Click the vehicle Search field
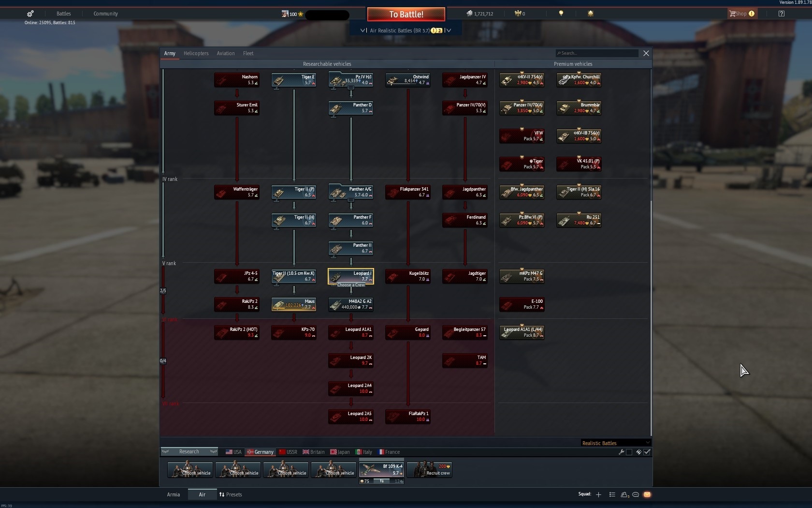 pos(597,53)
